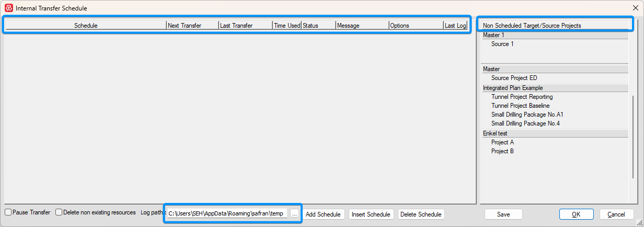Choose Small Drilling Package No.A1

click(527, 115)
